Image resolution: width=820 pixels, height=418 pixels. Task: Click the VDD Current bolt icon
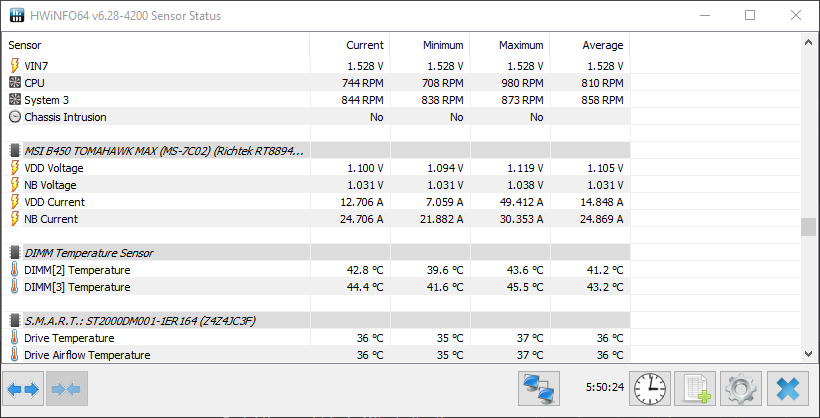(15, 202)
